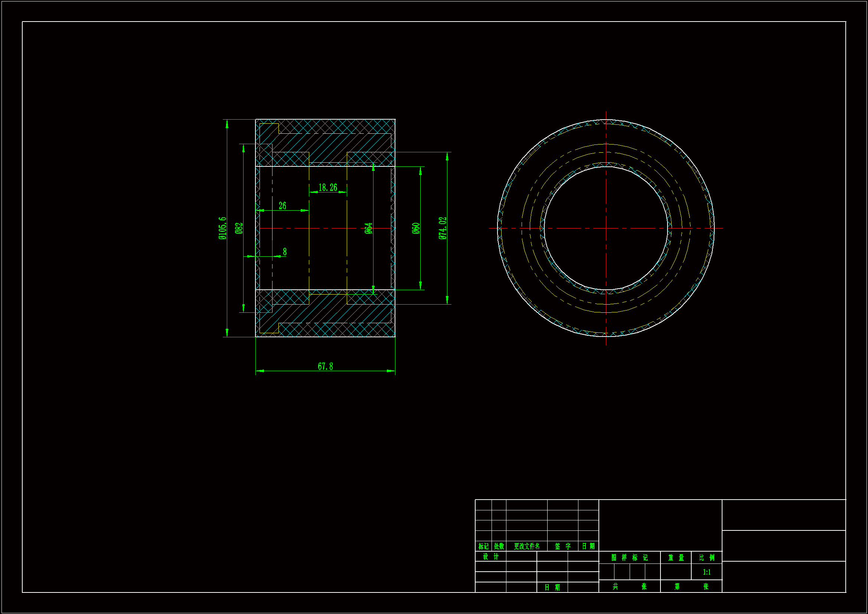Select the 18.26 length dimension
This screenshot has height=614, width=868.
(x=328, y=188)
